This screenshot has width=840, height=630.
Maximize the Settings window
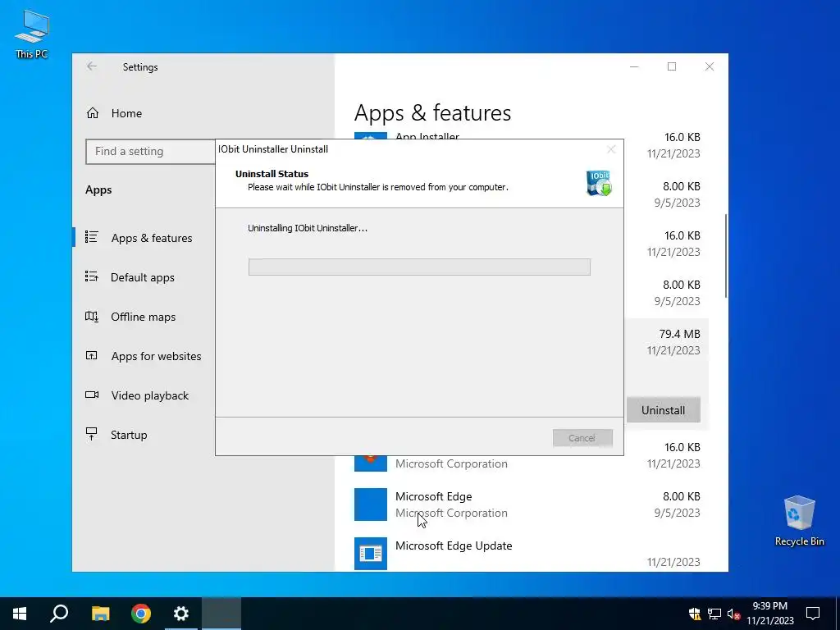(672, 66)
